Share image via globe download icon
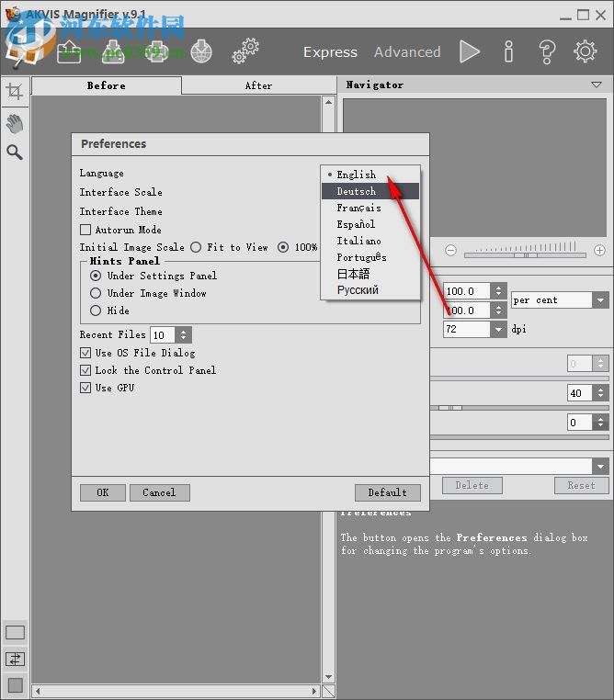The height and width of the screenshot is (700, 614). 201,51
